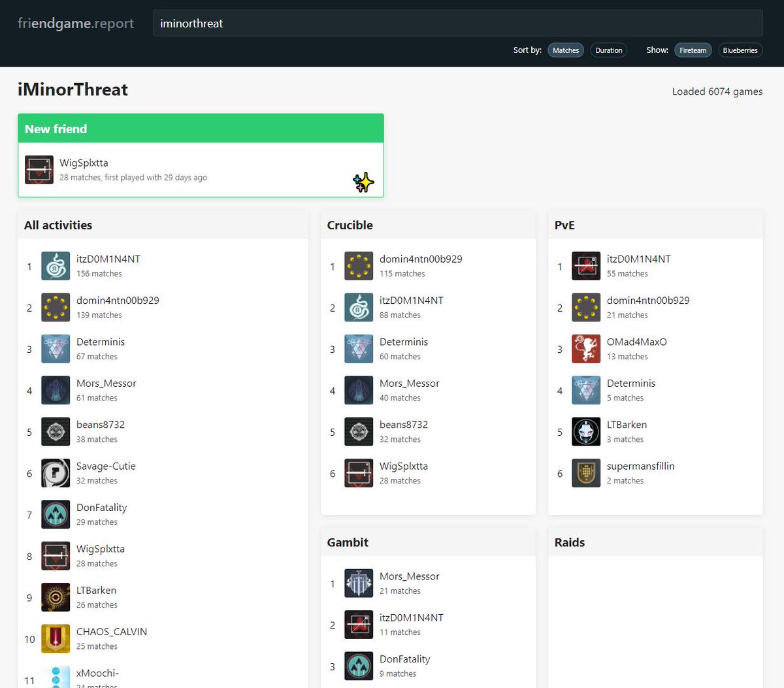
Task: Click the 156 matches text under itzD0M1N4NT
Action: coord(99,274)
